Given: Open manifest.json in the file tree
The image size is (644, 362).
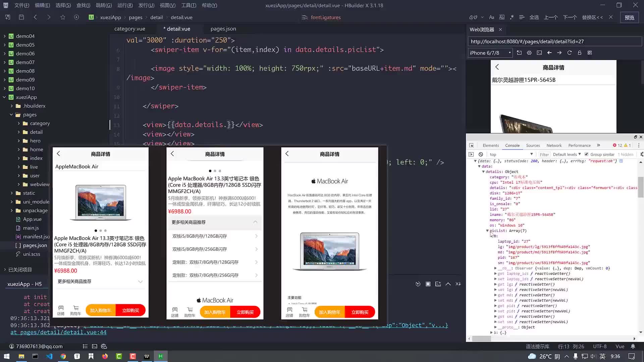Looking at the screenshot, I should click(x=36, y=237).
